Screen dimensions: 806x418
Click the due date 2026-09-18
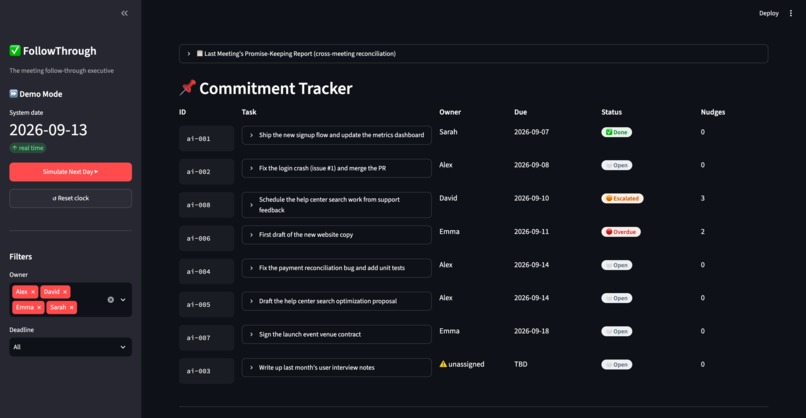coord(532,331)
